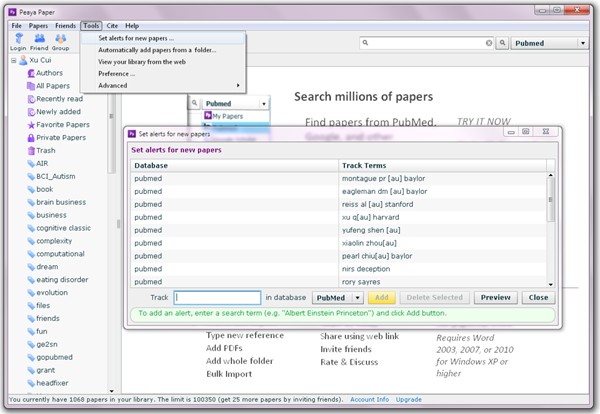
Task: Open the Recently read icon
Action: click(31, 99)
